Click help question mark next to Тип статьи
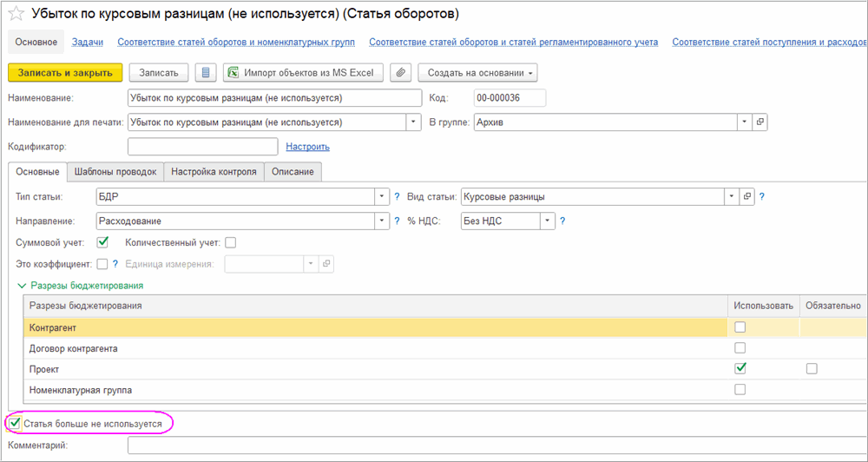 click(x=398, y=197)
